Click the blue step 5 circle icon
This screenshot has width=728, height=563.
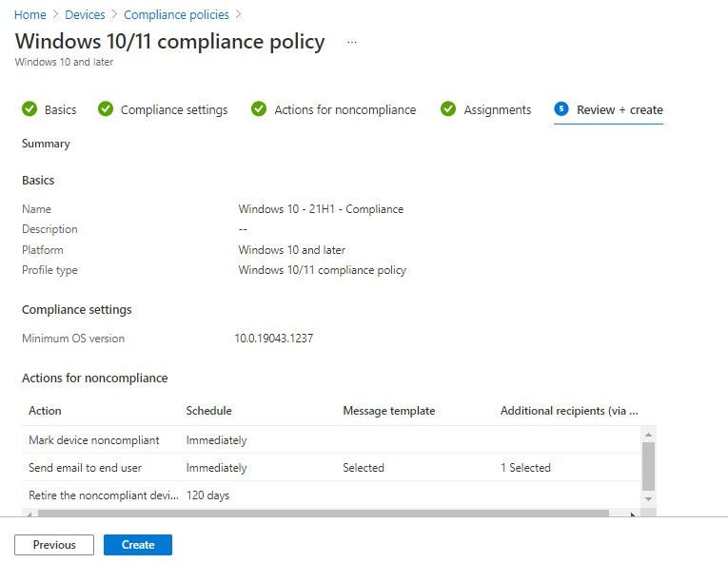pos(561,109)
